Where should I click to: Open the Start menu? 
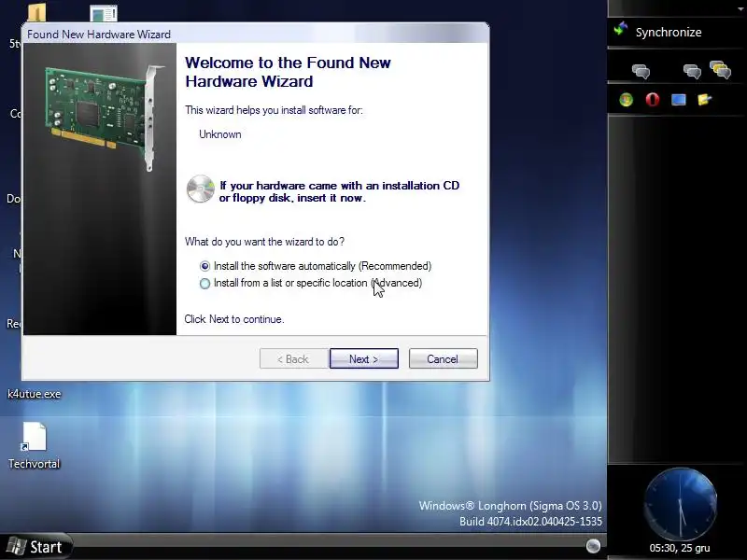click(x=35, y=547)
